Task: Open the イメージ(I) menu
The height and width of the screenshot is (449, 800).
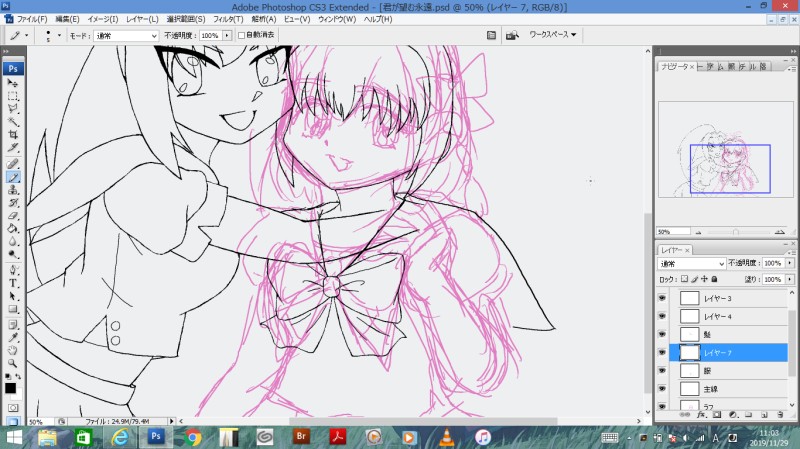Action: click(103, 19)
